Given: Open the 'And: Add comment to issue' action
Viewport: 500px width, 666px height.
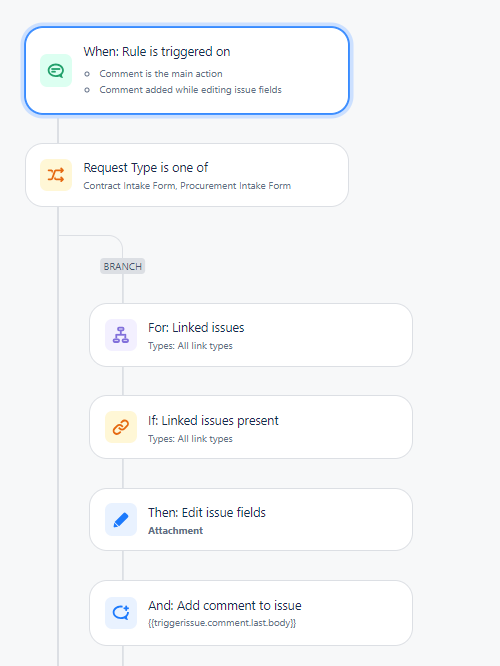Looking at the screenshot, I should click(x=251, y=613).
